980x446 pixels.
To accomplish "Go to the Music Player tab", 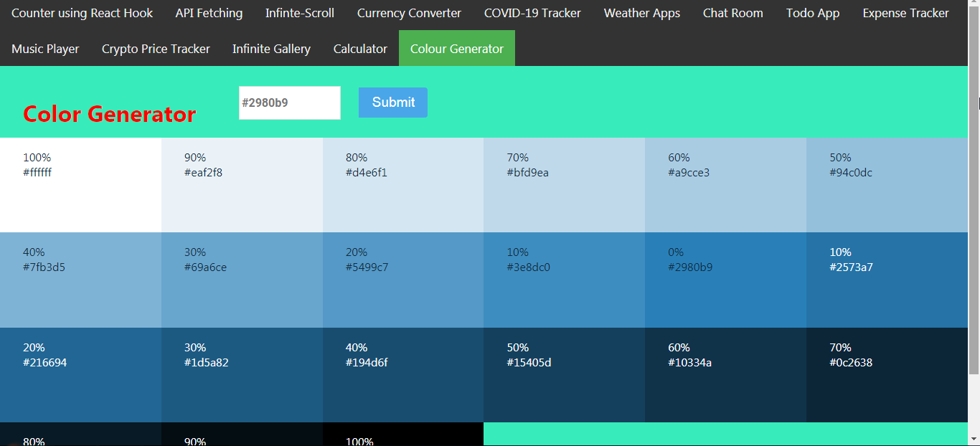I will click(45, 49).
